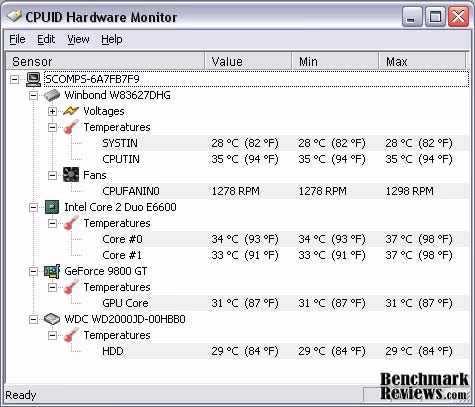475x407 pixels.
Task: Click the hard drive icon beside WDC WD2000JD
Action: pos(52,319)
